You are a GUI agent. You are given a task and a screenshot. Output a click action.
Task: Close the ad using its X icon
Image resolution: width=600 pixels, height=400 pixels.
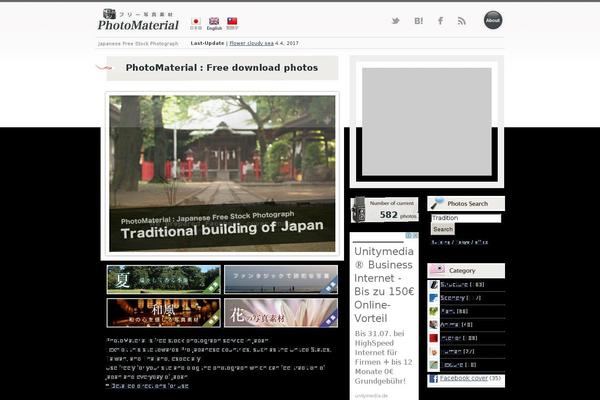tap(415, 236)
